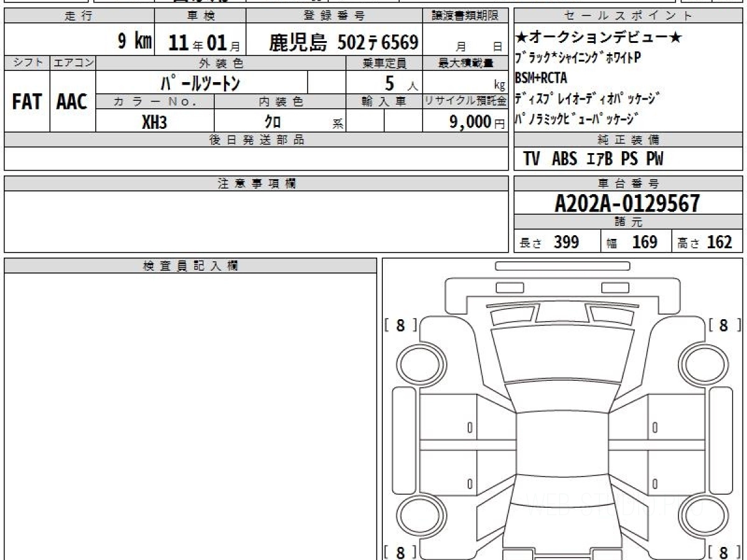Screen dimensions: 747x560
Task: Click the 9 km mileage value
Action: (135, 42)
